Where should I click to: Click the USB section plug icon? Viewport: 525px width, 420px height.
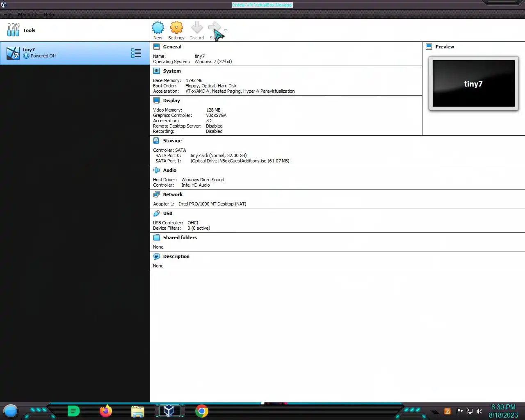click(x=157, y=213)
